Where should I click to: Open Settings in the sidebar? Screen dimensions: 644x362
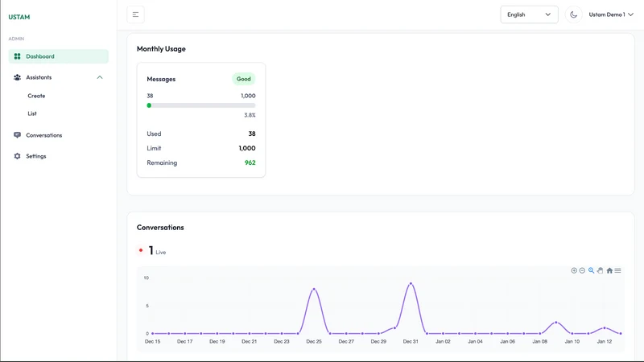point(36,156)
